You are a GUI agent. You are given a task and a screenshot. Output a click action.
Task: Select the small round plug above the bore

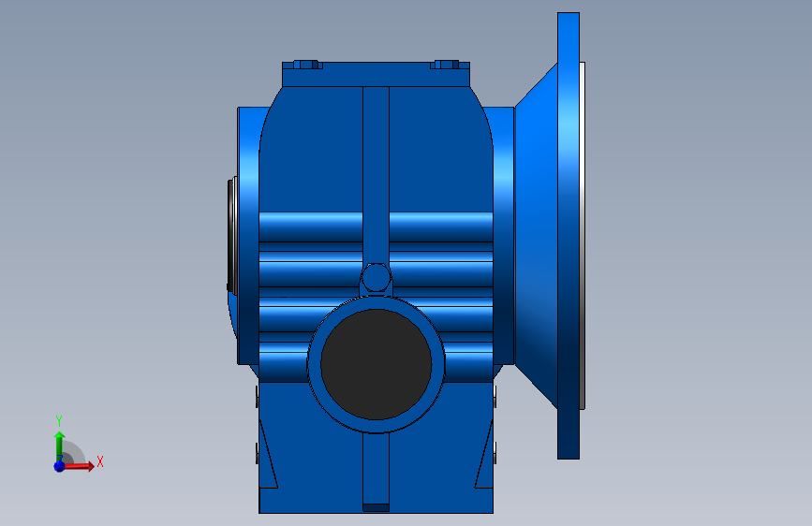tap(376, 278)
